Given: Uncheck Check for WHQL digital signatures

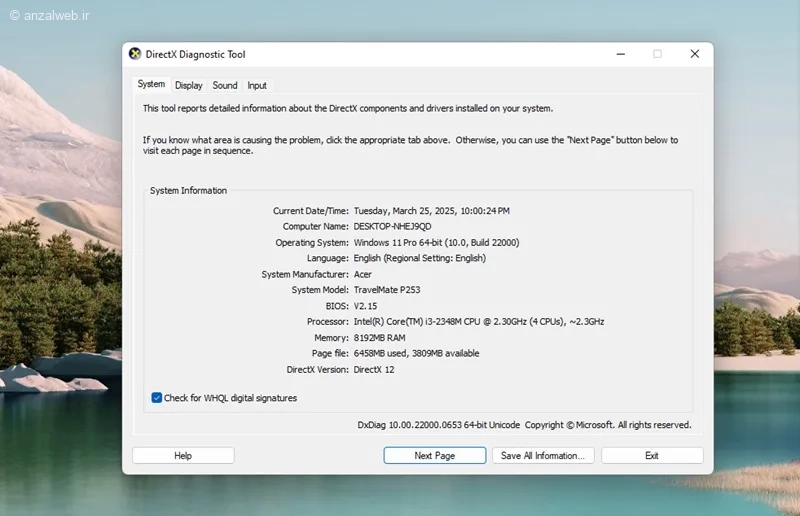Looking at the screenshot, I should point(157,398).
